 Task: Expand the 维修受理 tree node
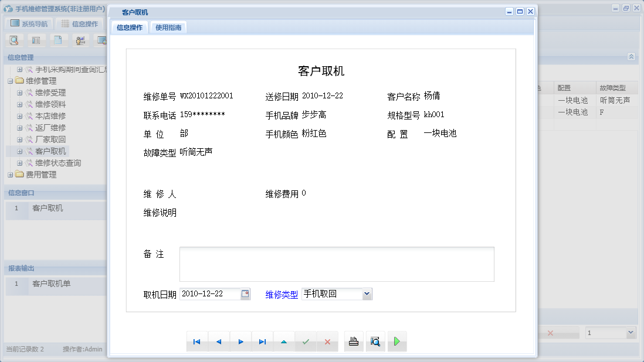coord(19,92)
